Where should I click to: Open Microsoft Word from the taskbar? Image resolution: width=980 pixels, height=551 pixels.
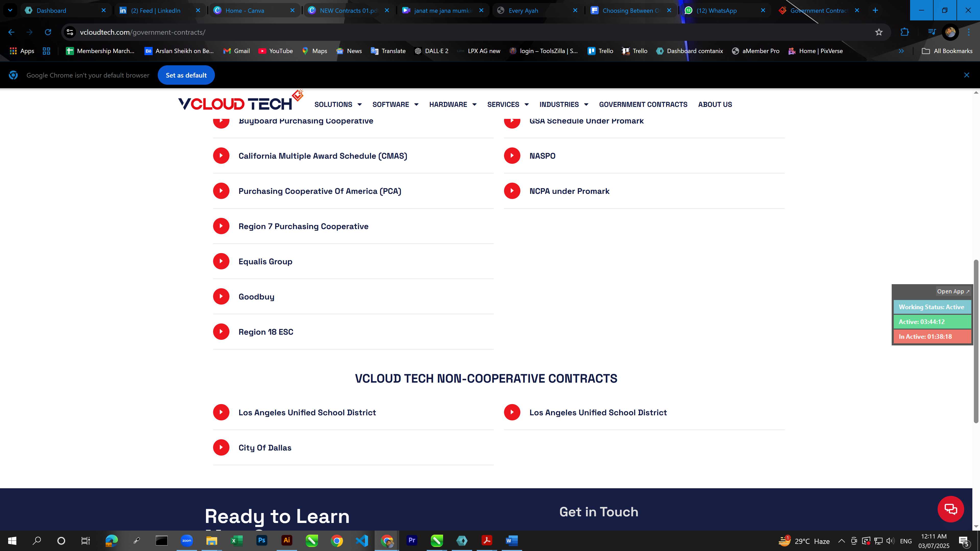pos(512,540)
